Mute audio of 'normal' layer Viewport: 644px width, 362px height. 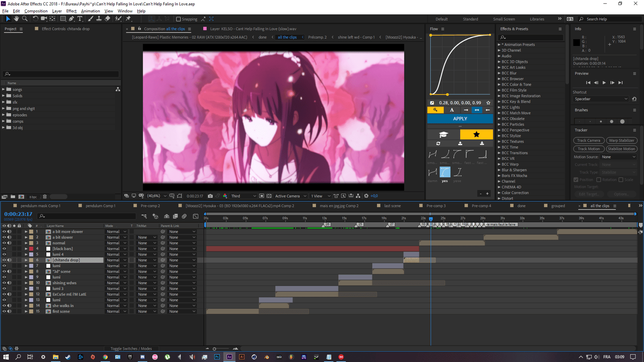9,243
